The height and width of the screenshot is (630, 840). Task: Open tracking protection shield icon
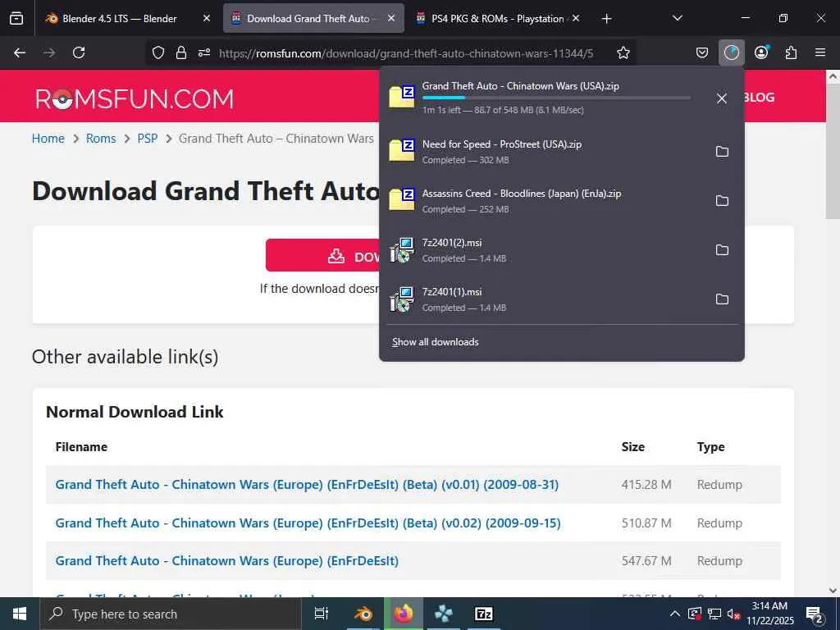158,52
